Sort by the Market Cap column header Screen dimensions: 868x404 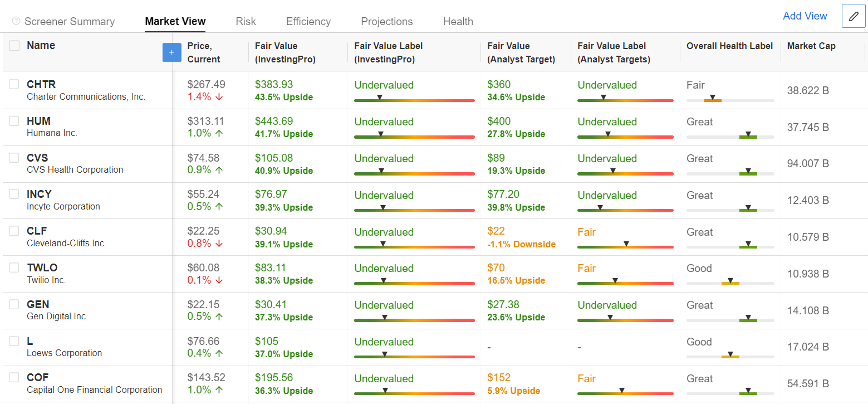pos(811,46)
